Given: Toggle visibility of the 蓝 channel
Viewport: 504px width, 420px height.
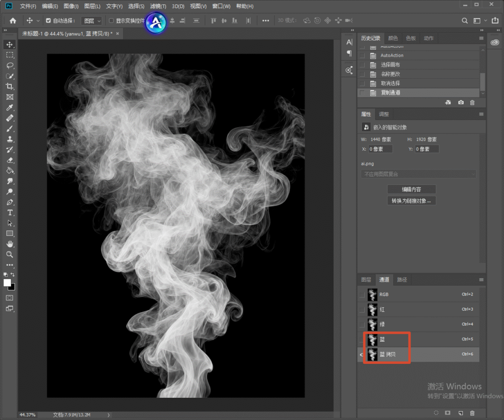Looking at the screenshot, I should (x=362, y=340).
